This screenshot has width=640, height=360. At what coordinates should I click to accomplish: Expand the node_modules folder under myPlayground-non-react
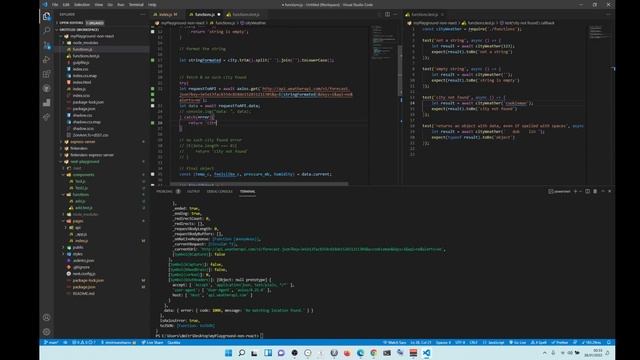tap(85, 42)
